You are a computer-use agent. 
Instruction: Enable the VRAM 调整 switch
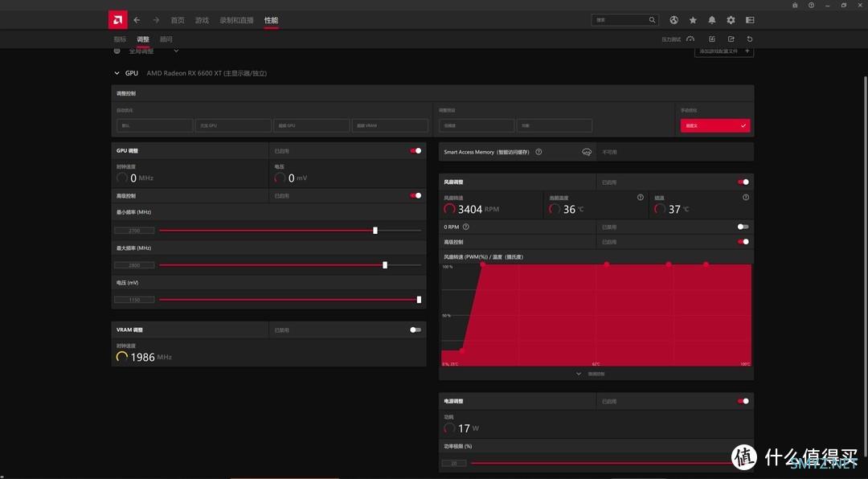tap(416, 330)
